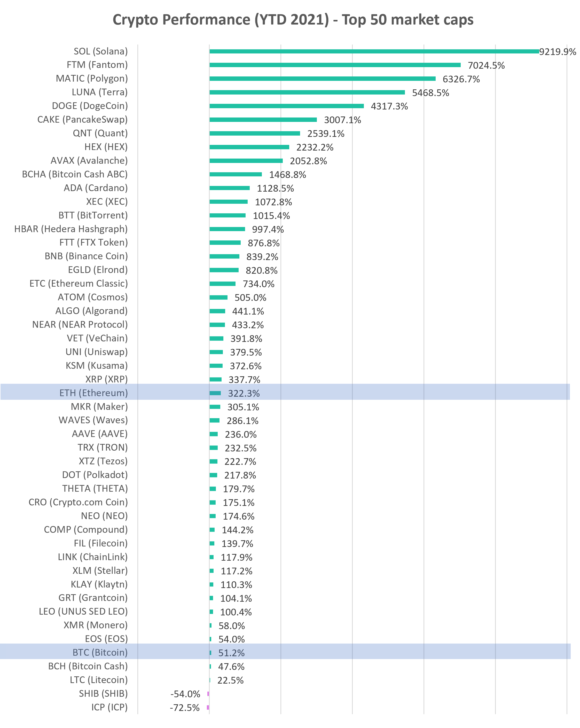
Task: Click the 'CRO (Crypto.com Coin)' label
Action: click(78, 502)
